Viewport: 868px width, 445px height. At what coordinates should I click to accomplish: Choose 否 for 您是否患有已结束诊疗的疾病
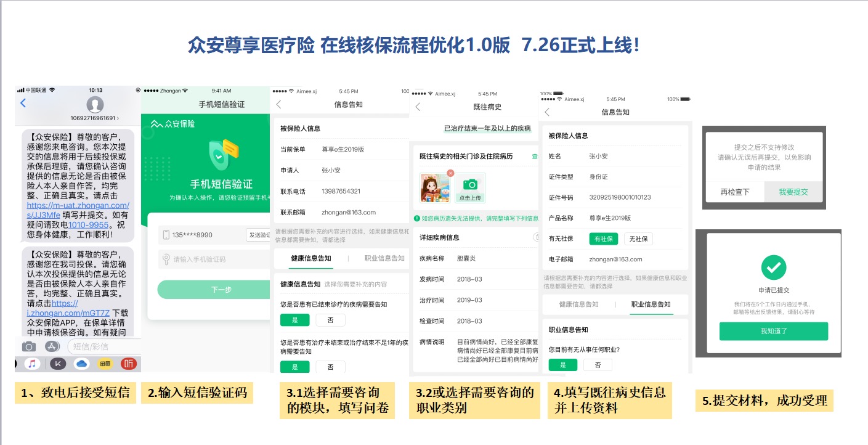[330, 320]
